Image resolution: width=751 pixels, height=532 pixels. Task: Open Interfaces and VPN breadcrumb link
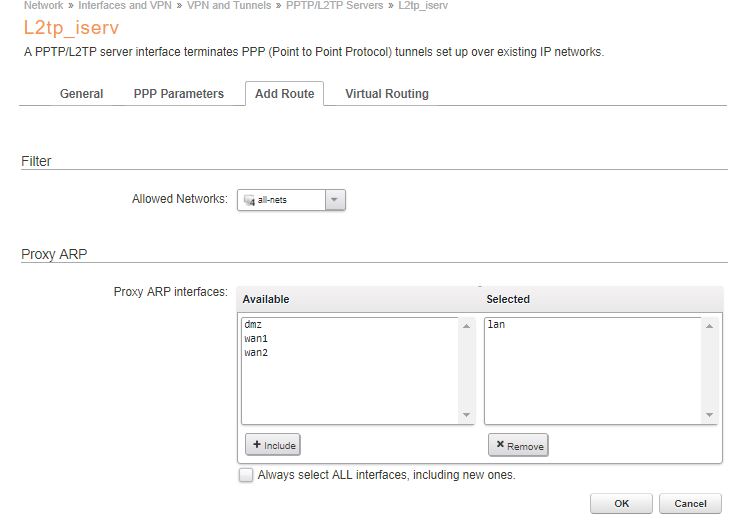(126, 6)
